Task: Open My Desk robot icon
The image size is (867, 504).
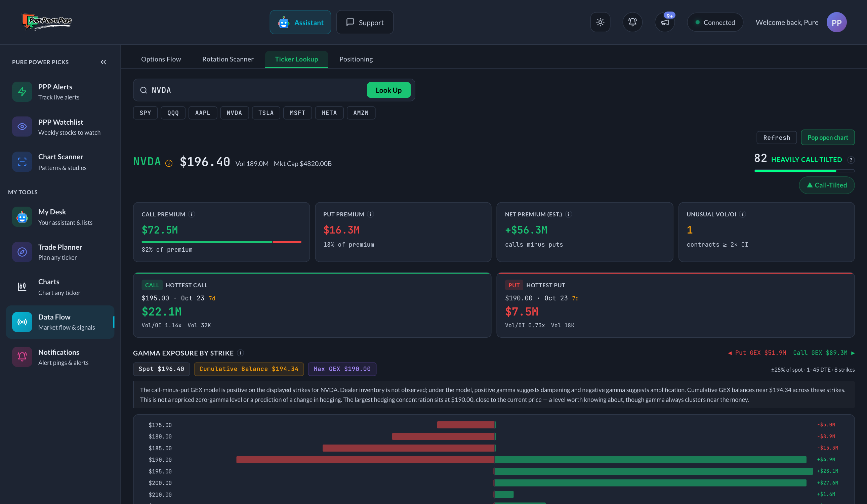Action: 22,217
